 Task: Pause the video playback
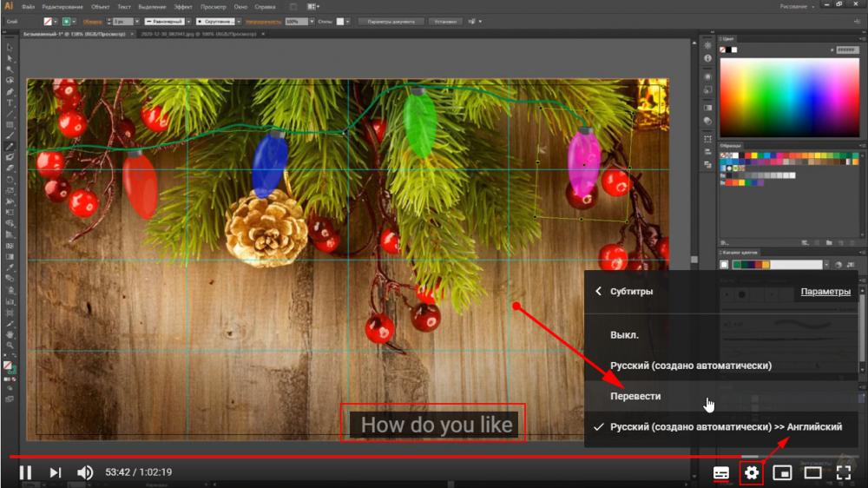click(x=25, y=472)
